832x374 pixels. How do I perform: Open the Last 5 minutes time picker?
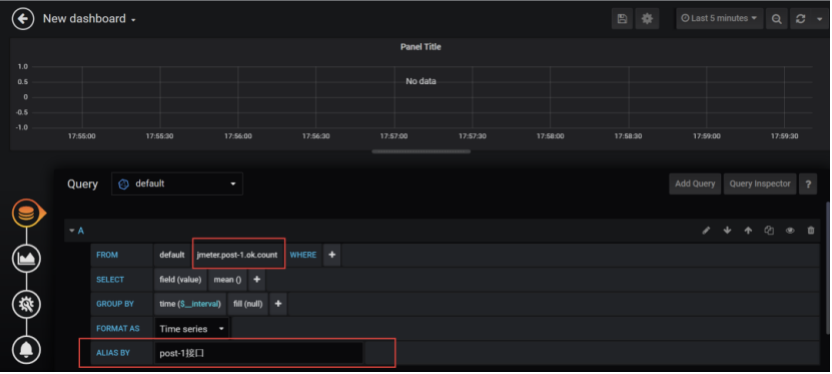click(x=720, y=19)
